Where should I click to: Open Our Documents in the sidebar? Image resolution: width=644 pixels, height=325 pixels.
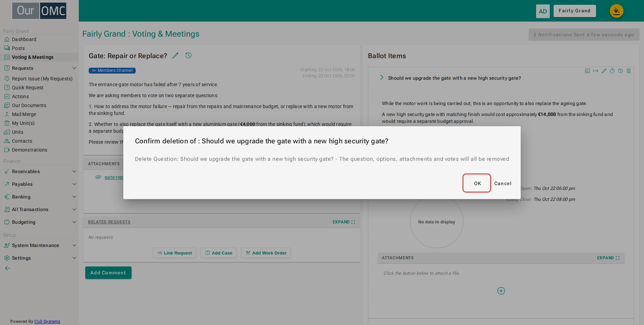pos(39,105)
